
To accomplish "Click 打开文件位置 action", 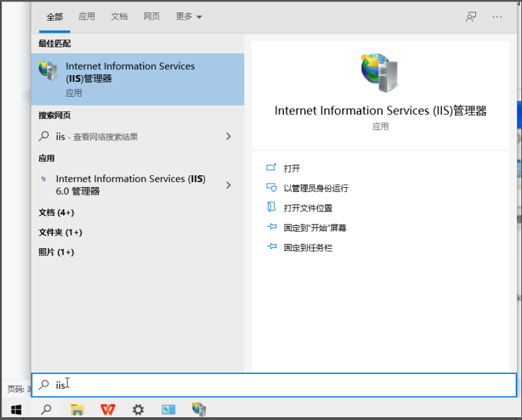I will pos(308,208).
